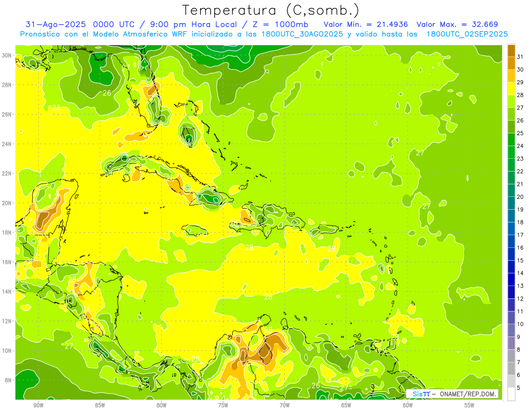
Task: Click the white legend swatch below 5
Action: tap(511, 395)
